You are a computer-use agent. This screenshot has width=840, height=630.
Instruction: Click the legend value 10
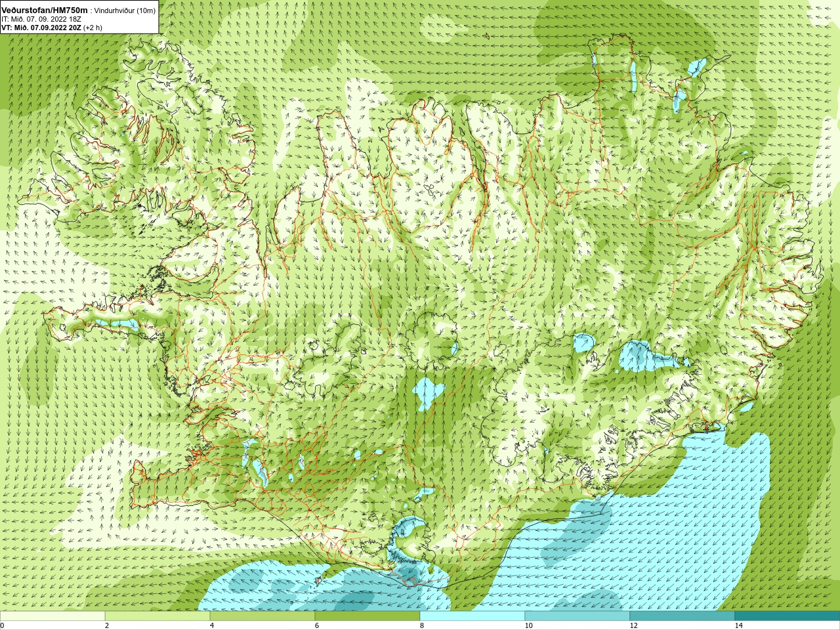click(529, 625)
